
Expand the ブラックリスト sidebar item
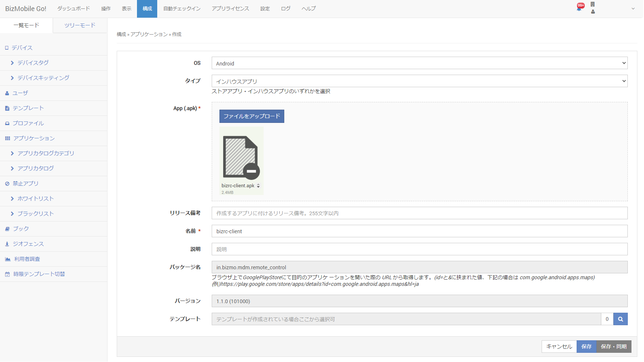point(36,214)
